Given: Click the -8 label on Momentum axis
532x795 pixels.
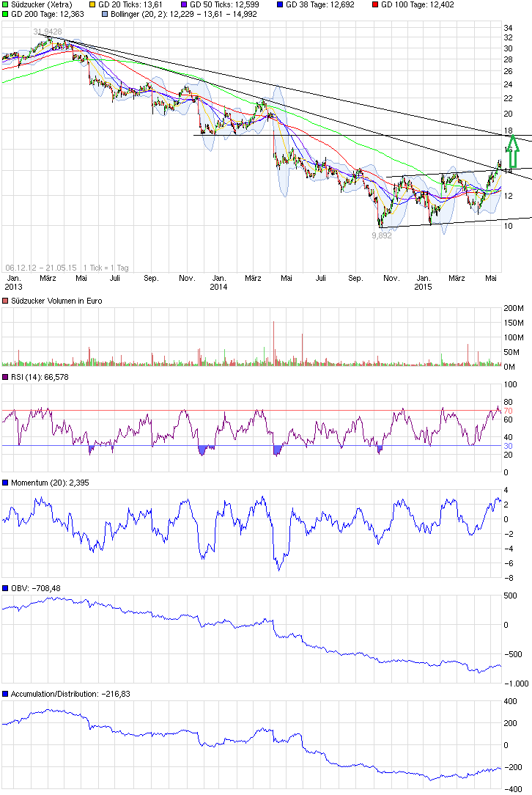Looking at the screenshot, I should (509, 578).
